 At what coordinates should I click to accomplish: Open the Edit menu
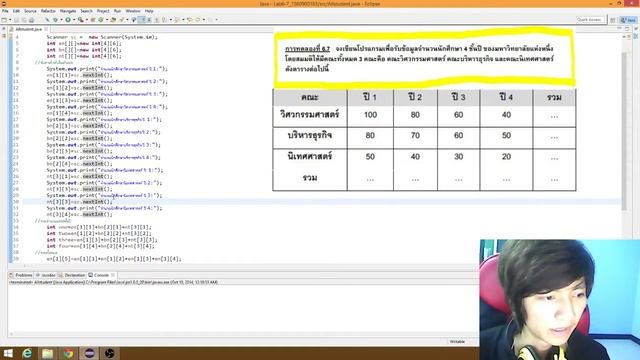click(x=16, y=11)
